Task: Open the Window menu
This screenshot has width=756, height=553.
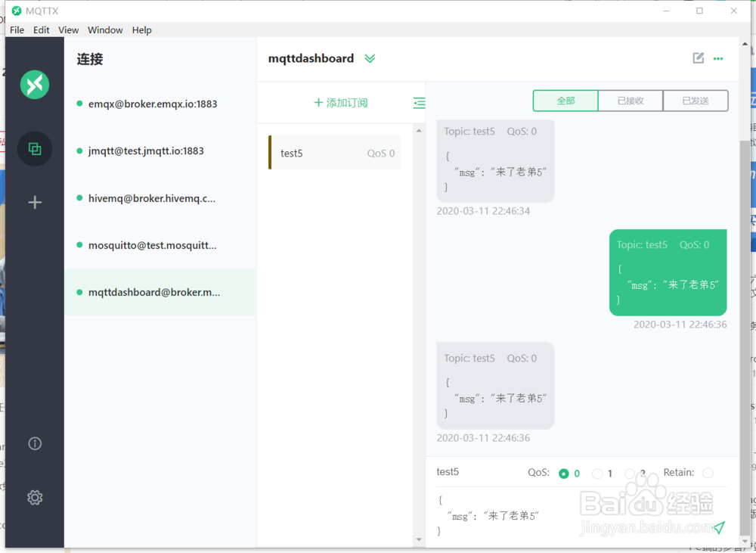Action: click(105, 30)
